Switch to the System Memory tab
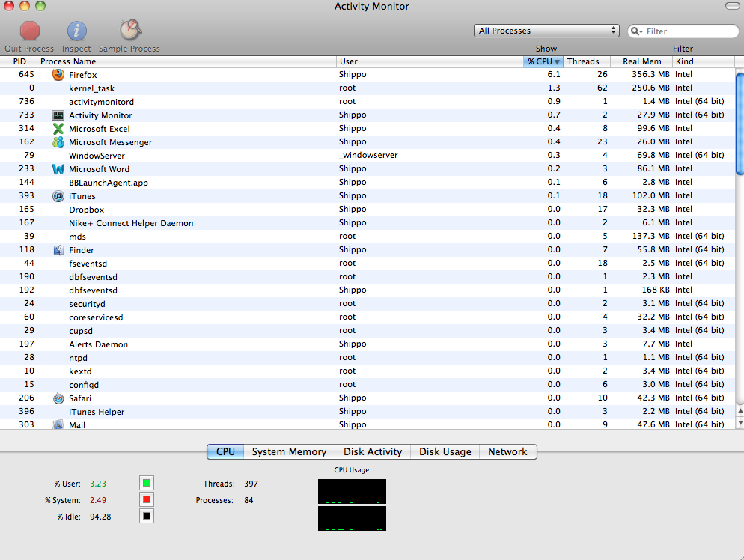744x560 pixels. coord(289,451)
